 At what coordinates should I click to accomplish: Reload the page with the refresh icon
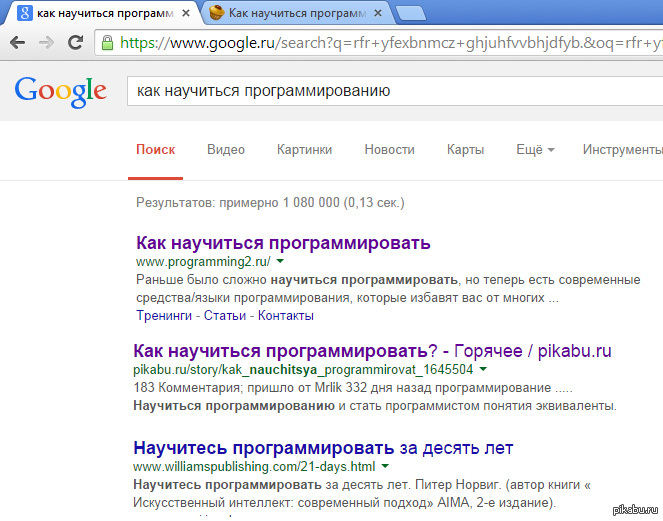tap(76, 42)
